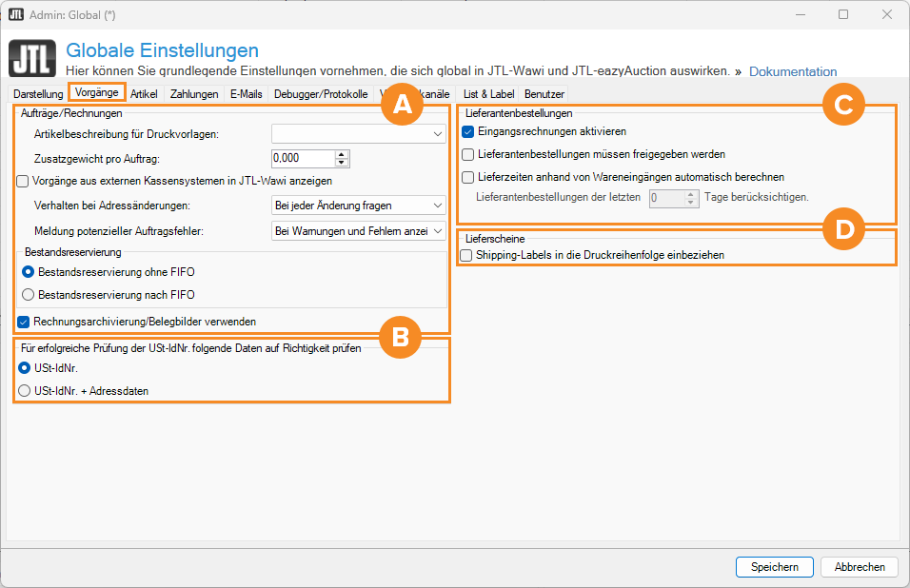The image size is (910, 588).
Task: Expand Verhalten bei Adressänderungen dropdown
Action: (358, 206)
